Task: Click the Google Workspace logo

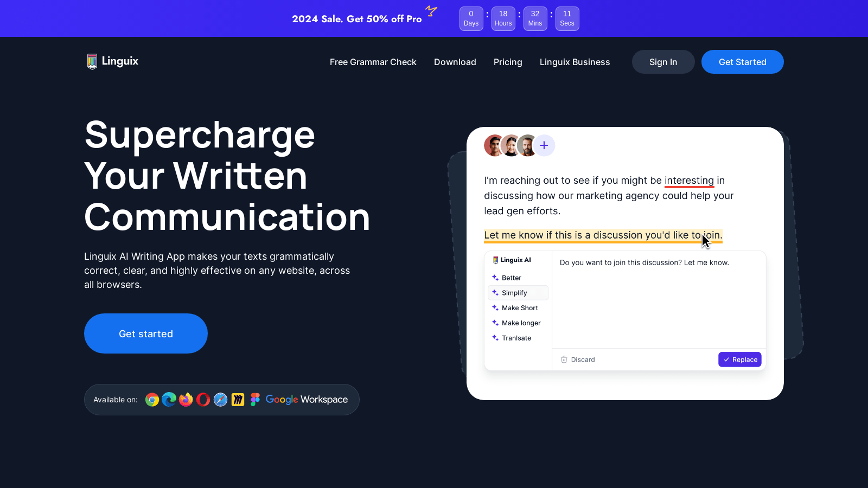Action: (x=307, y=400)
